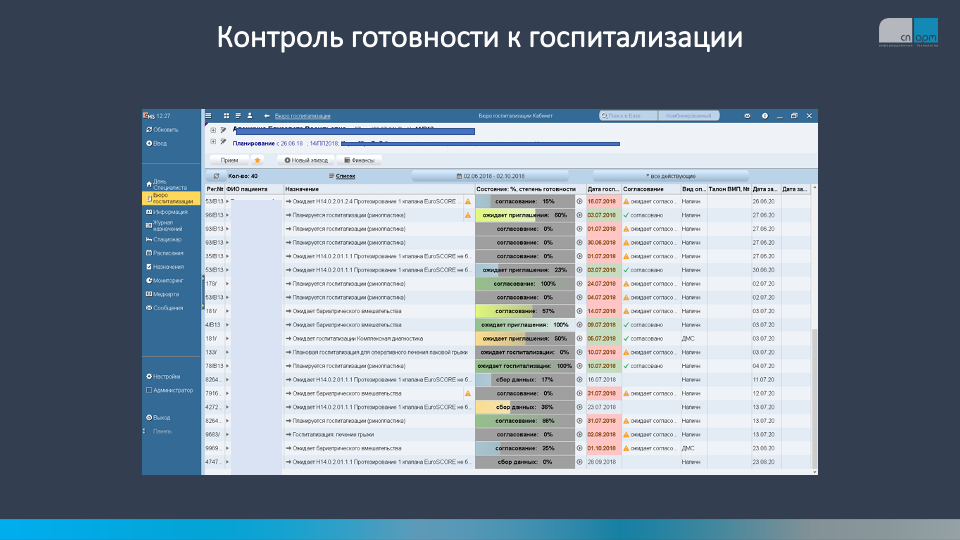Open the date range 02.06.2018 - 02.10.2018 picker

point(490,176)
